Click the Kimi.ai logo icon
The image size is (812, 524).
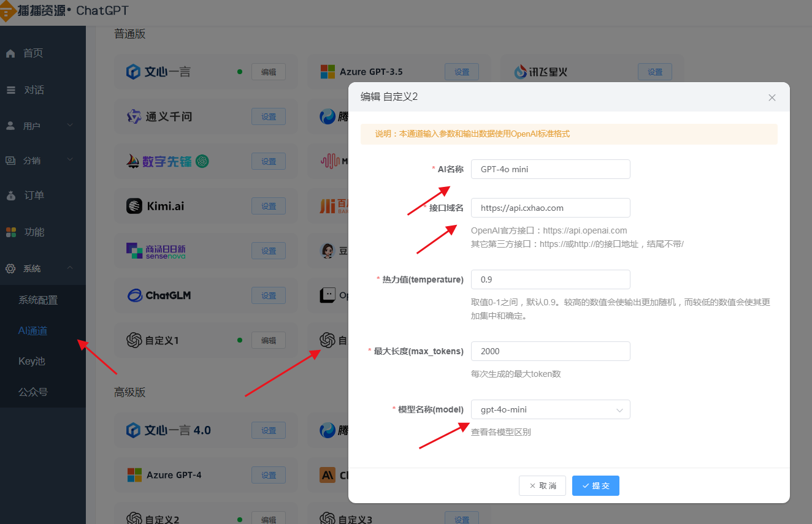134,206
